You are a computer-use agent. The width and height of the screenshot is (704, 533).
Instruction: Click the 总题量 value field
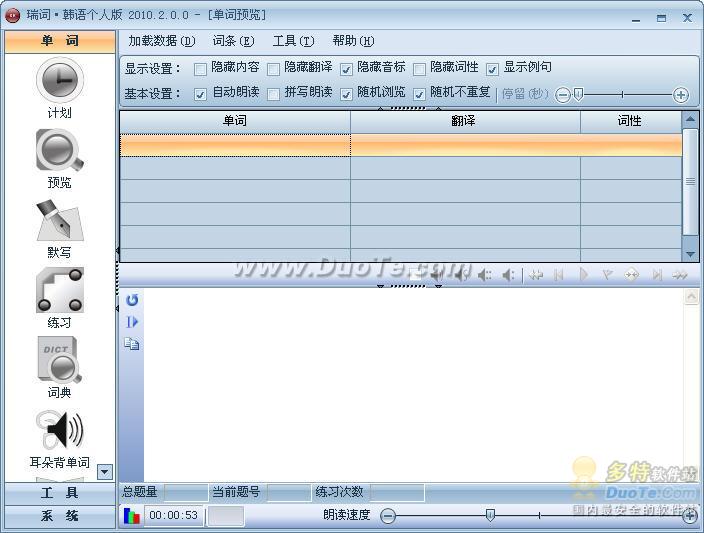[186, 493]
